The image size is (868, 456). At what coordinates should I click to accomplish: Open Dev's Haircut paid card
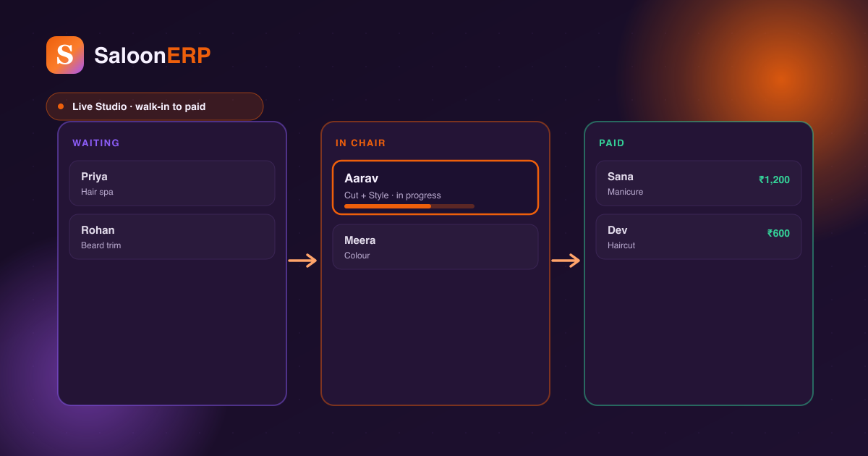pos(699,237)
